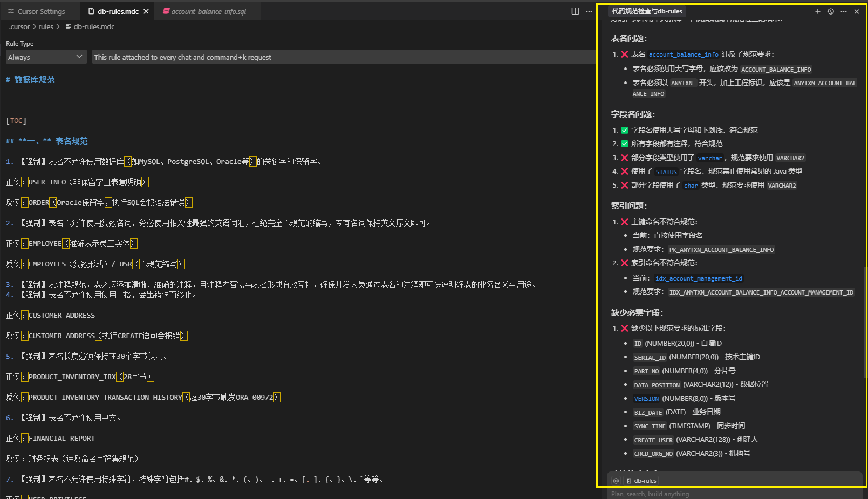The width and height of the screenshot is (868, 499).
Task: Click PK_ANYTXN_ACCOUNT_BALANCE_INFO code text
Action: click(721, 250)
